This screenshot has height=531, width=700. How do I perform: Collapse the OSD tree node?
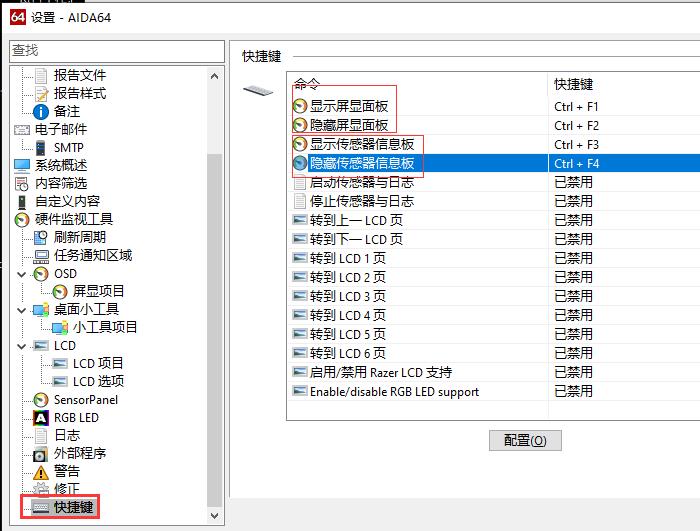click(x=21, y=274)
